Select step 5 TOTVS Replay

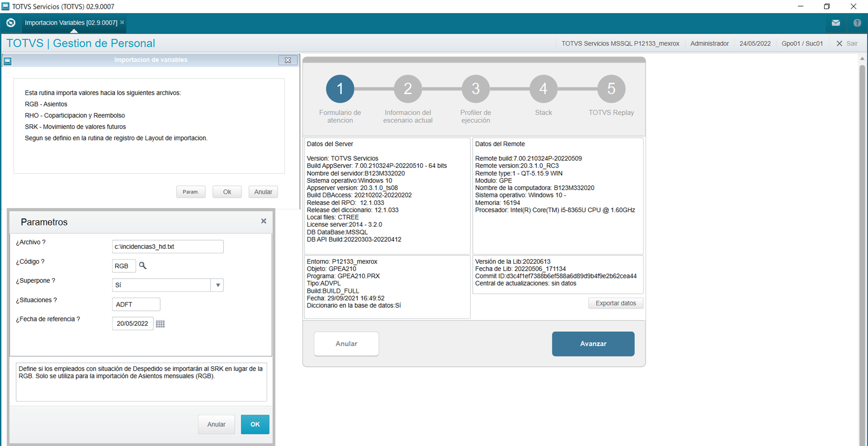pos(611,89)
